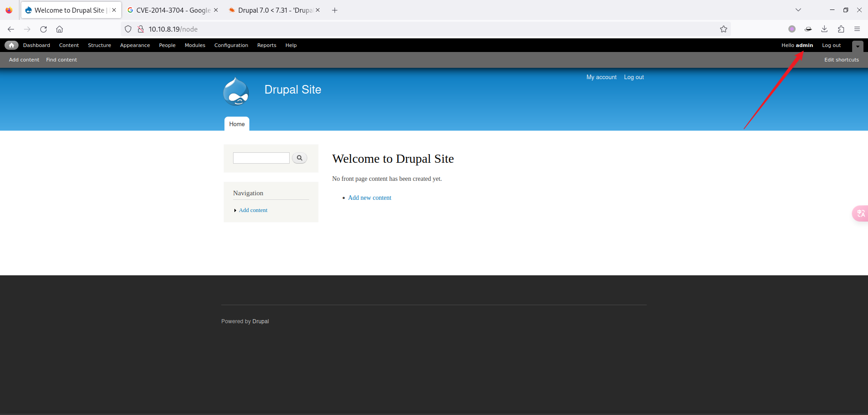Screen dimensions: 868x415
Task: Open the Configuration admin menu
Action: pyautogui.click(x=231, y=45)
